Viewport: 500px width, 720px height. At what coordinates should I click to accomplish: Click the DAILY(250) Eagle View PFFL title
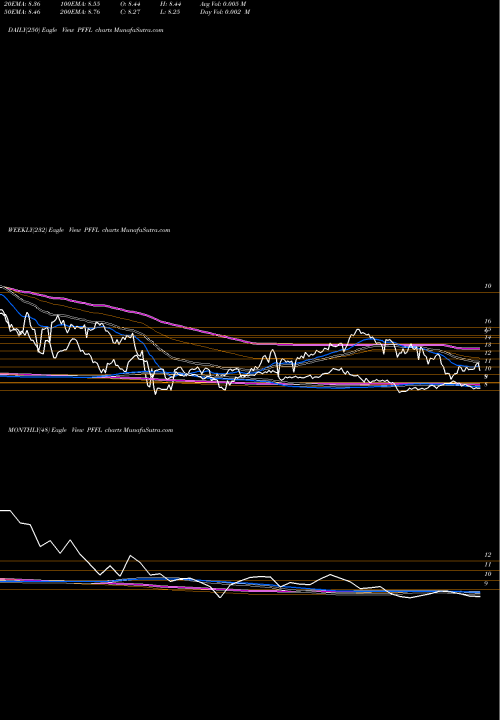[x=86, y=30]
